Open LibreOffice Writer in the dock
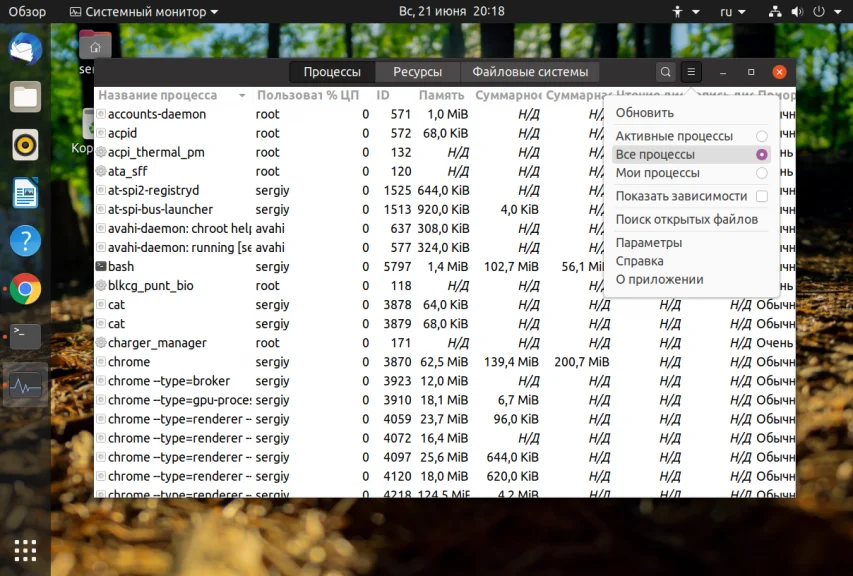Screen dimensions: 853x576 (25, 193)
